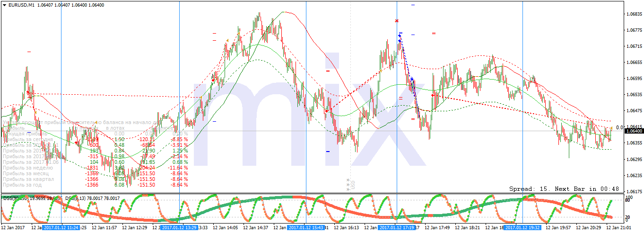Click the -1831 points value
Viewport: 644px width, 233px height.
(x=91, y=168)
